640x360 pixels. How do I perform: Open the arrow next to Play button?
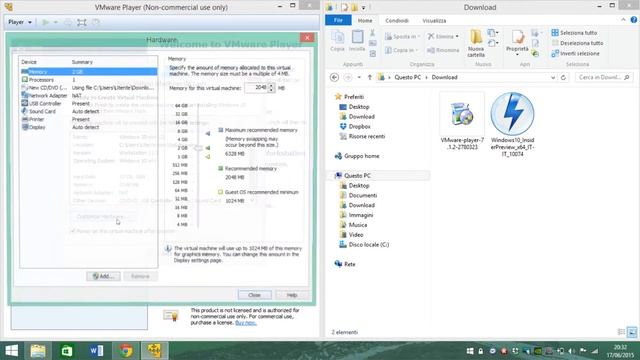coord(56,22)
